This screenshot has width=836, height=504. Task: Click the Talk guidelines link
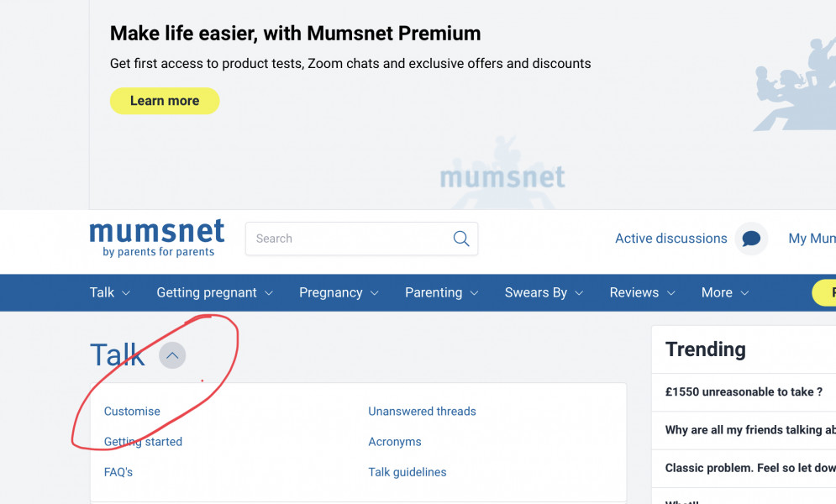coord(407,472)
